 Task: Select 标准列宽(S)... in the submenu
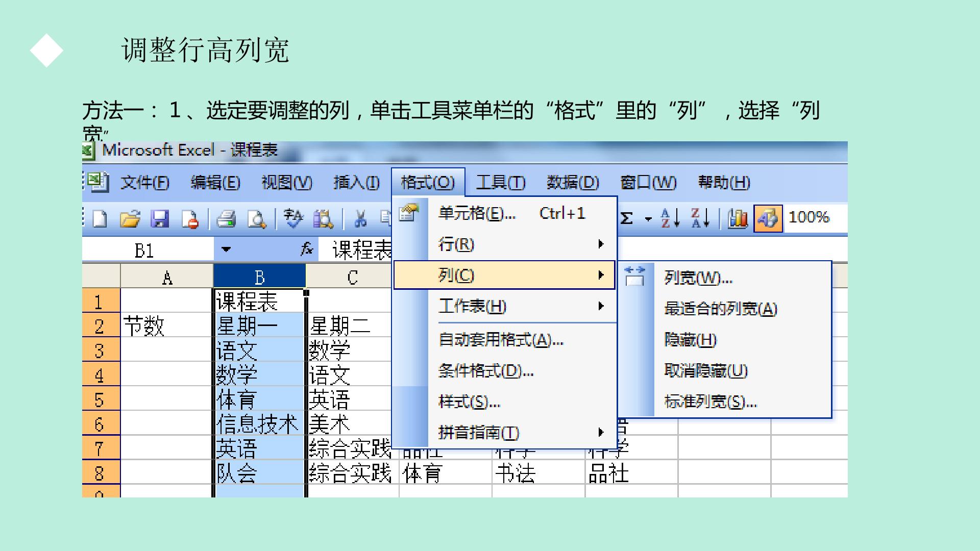click(725, 402)
